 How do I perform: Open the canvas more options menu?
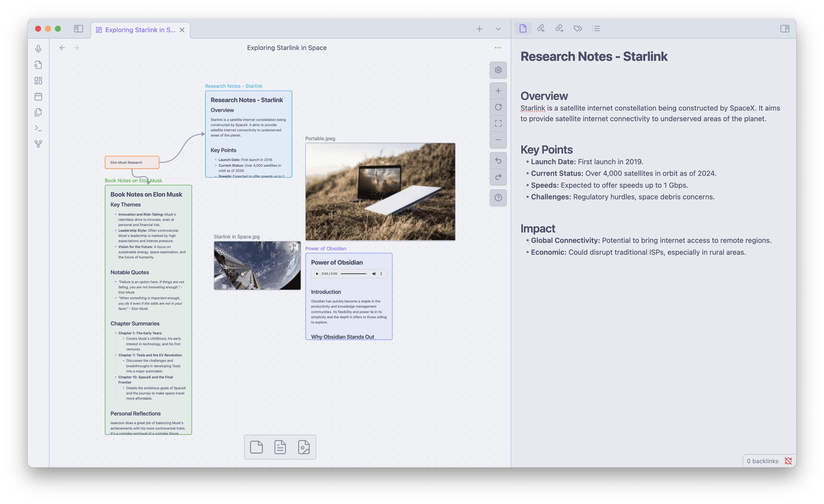497,47
